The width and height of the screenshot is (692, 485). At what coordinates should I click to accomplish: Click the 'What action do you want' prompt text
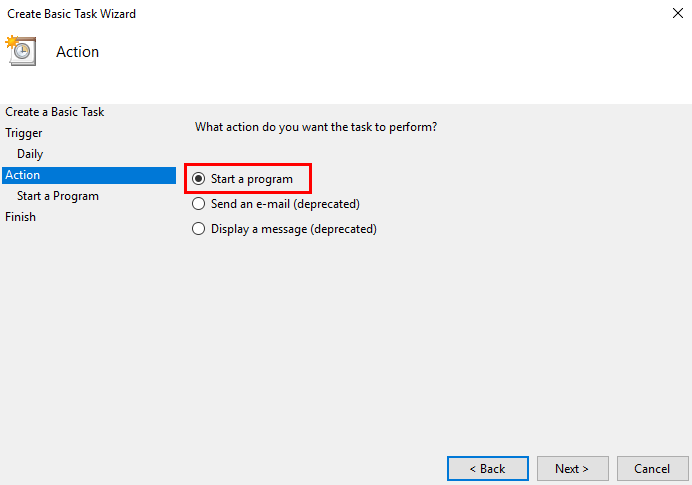316,128
